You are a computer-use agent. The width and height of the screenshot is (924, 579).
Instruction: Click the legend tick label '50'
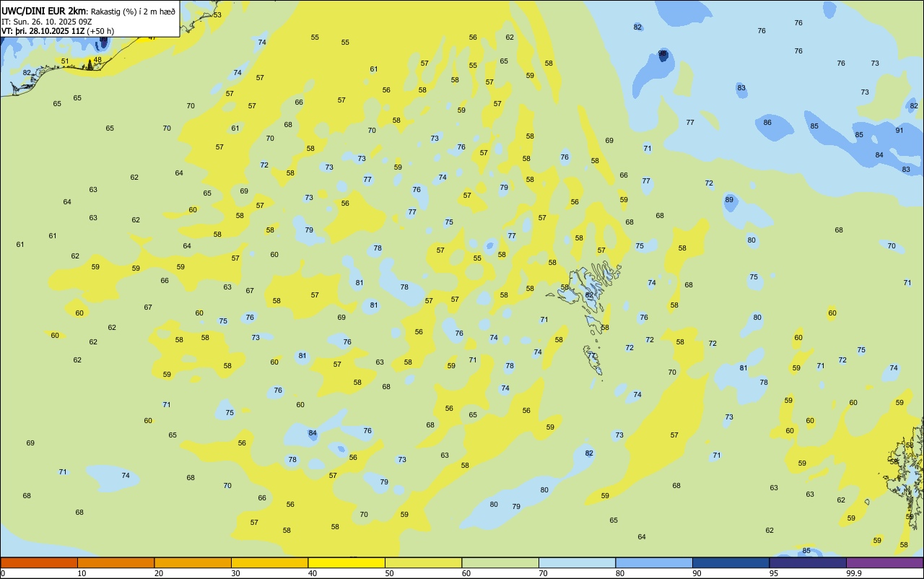[x=389, y=573]
